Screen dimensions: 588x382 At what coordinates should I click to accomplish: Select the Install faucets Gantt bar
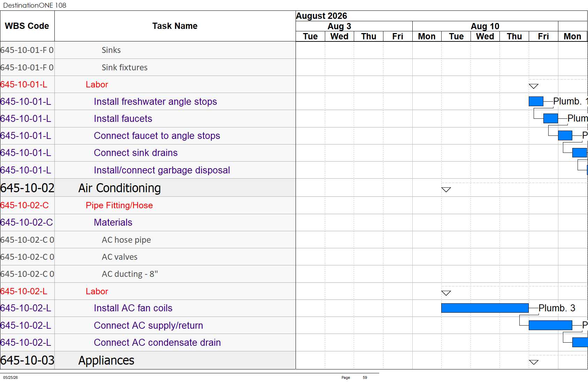(550, 118)
